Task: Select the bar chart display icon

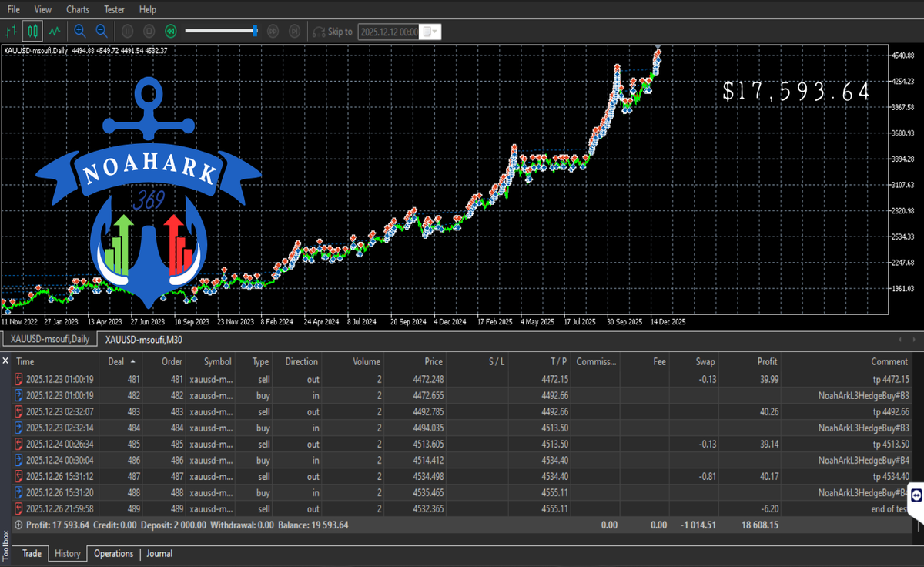Action: pos(12,32)
